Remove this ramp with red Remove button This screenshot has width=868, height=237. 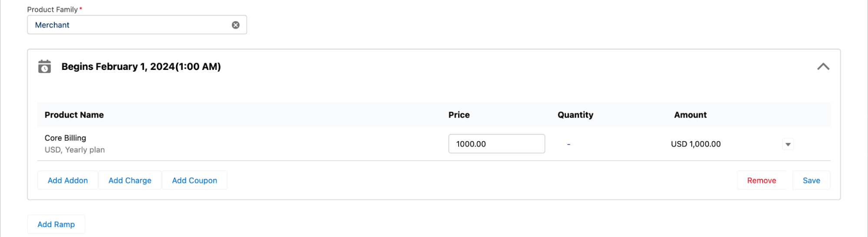point(761,181)
